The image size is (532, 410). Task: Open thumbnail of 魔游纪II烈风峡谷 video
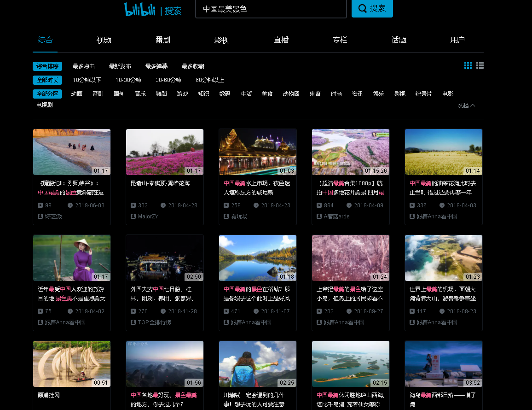(x=72, y=152)
